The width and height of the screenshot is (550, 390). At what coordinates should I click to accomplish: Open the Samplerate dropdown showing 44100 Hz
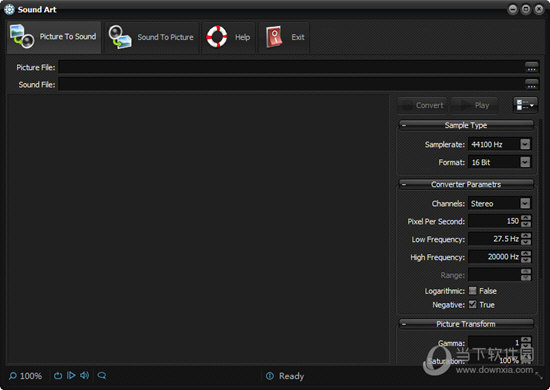[525, 144]
